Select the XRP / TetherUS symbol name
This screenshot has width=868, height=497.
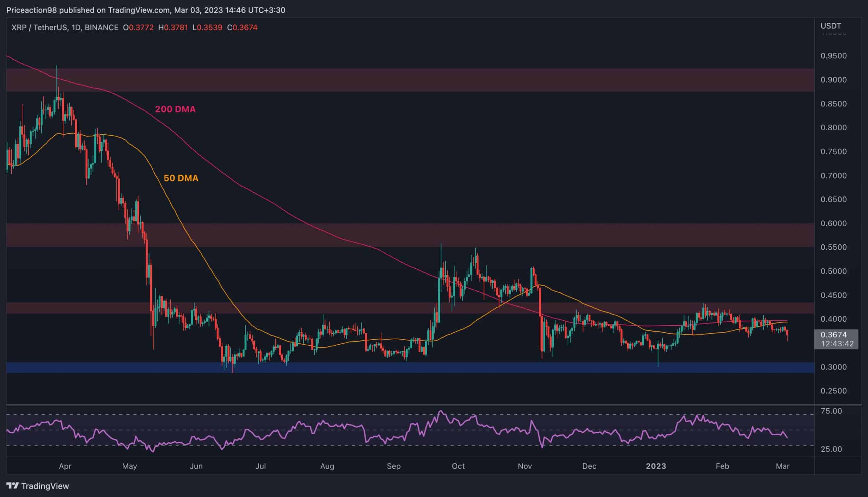pos(40,28)
